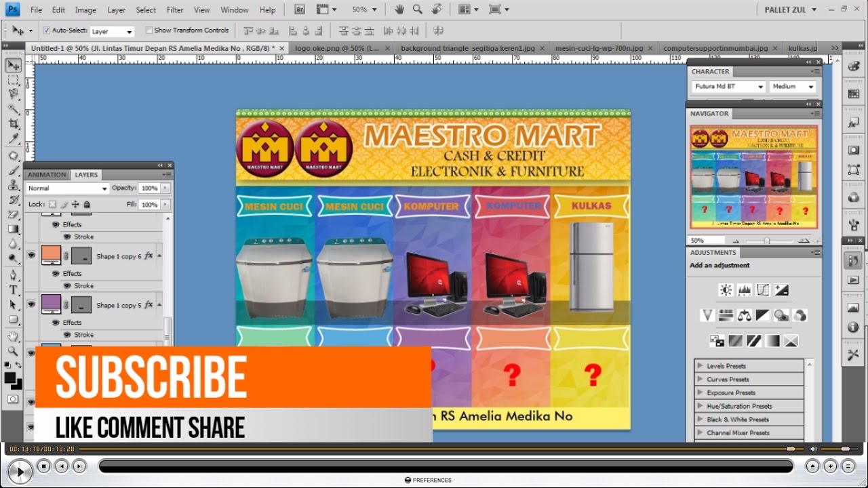Select the Zoom tool in toolbox
868x488 pixels.
[13, 351]
